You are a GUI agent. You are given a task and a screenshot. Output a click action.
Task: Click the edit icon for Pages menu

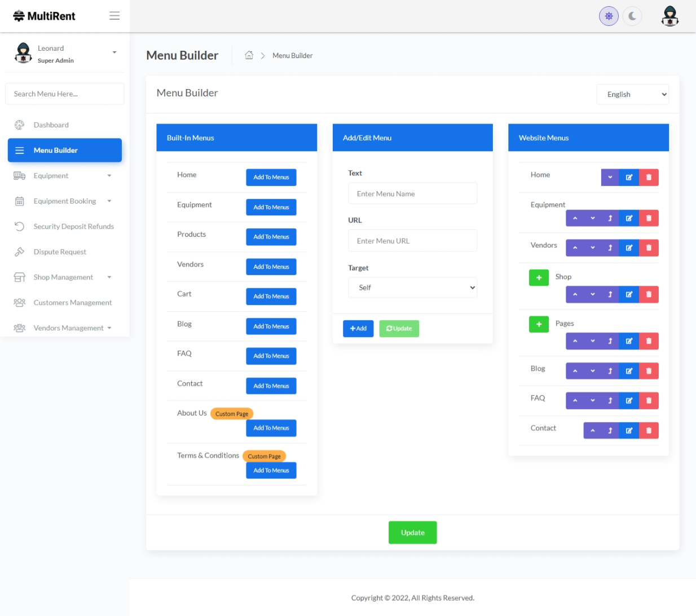[x=629, y=341]
